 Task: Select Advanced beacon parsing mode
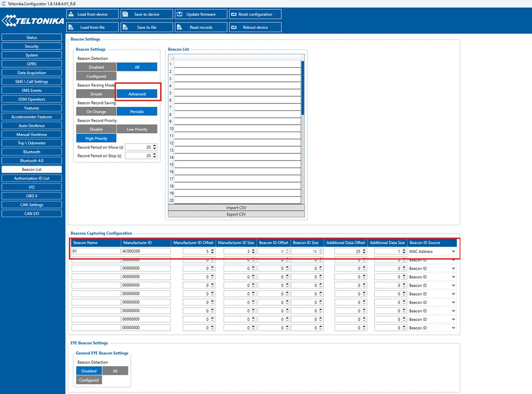pyautogui.click(x=137, y=94)
